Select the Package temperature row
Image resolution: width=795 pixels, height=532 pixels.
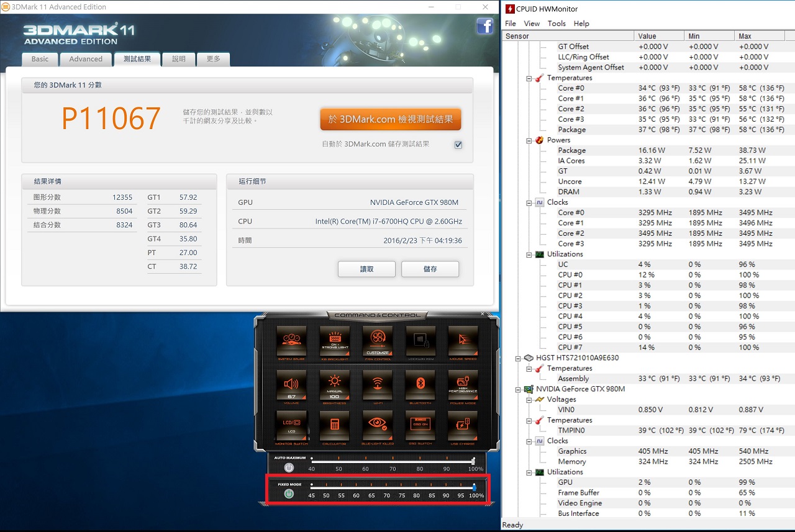tap(648, 130)
